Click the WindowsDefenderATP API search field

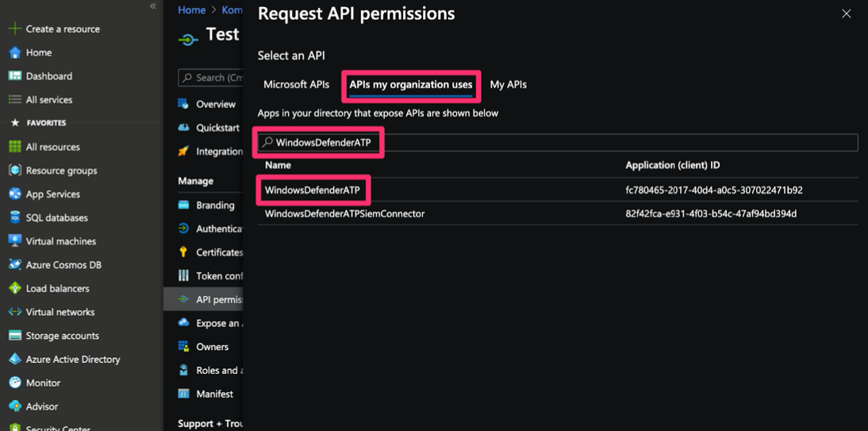[558, 142]
